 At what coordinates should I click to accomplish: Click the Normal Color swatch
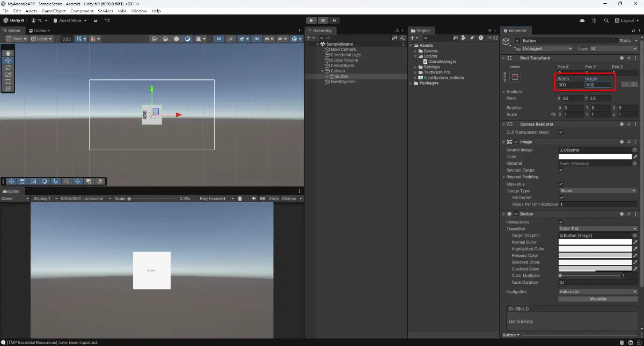595,242
